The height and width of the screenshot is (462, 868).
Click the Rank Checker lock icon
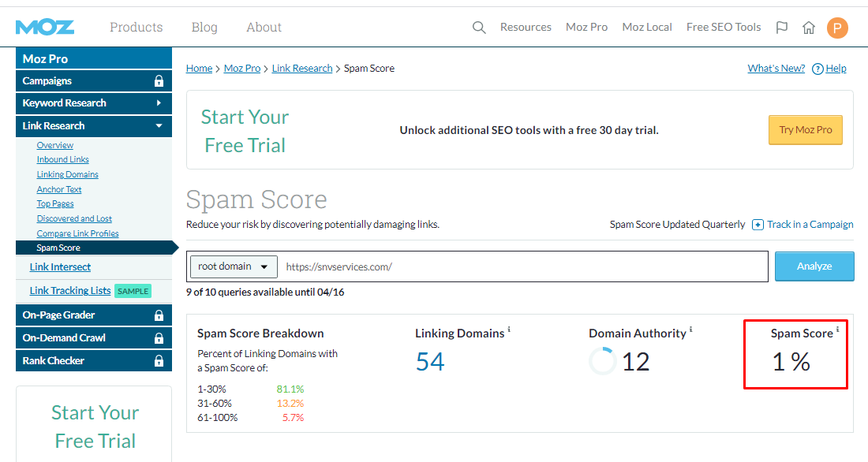click(x=159, y=361)
